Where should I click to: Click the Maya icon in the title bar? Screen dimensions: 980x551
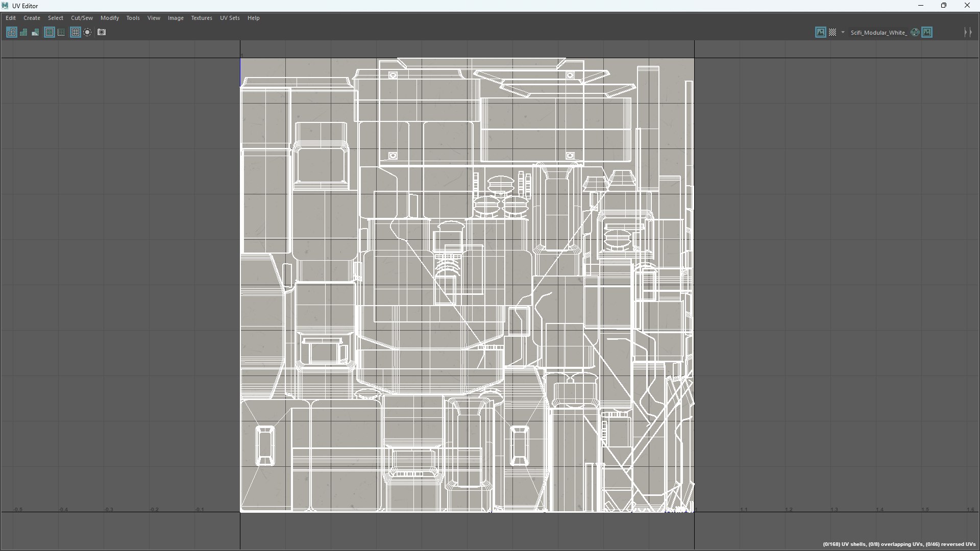click(6, 6)
